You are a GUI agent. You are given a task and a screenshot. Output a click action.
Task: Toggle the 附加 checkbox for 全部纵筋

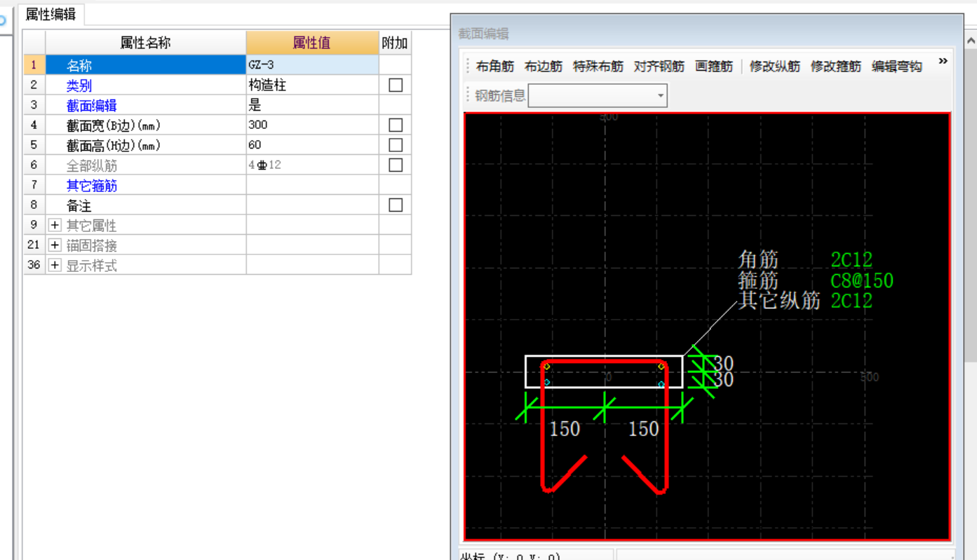tap(396, 165)
